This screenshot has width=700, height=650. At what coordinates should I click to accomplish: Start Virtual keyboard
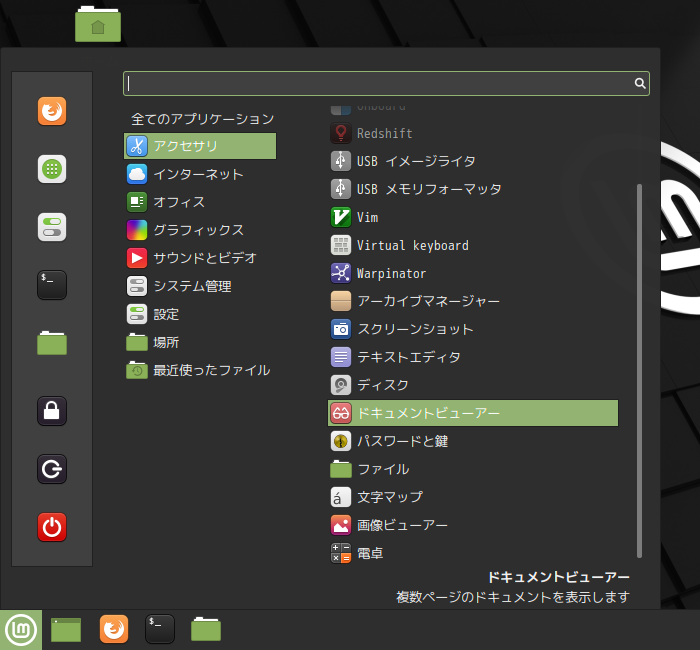click(473, 245)
